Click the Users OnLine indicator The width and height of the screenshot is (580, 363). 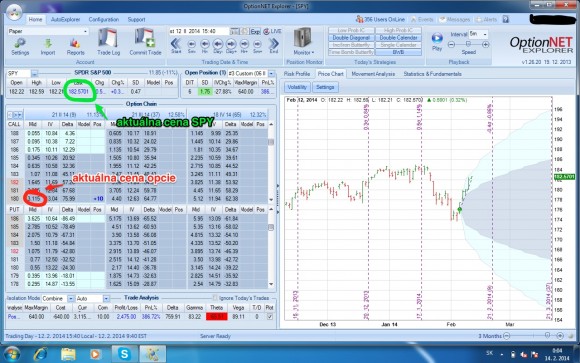380,19
